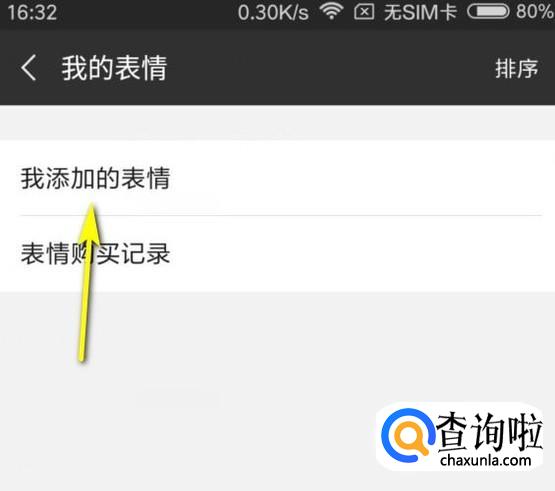Tap the battery level icon

488,12
